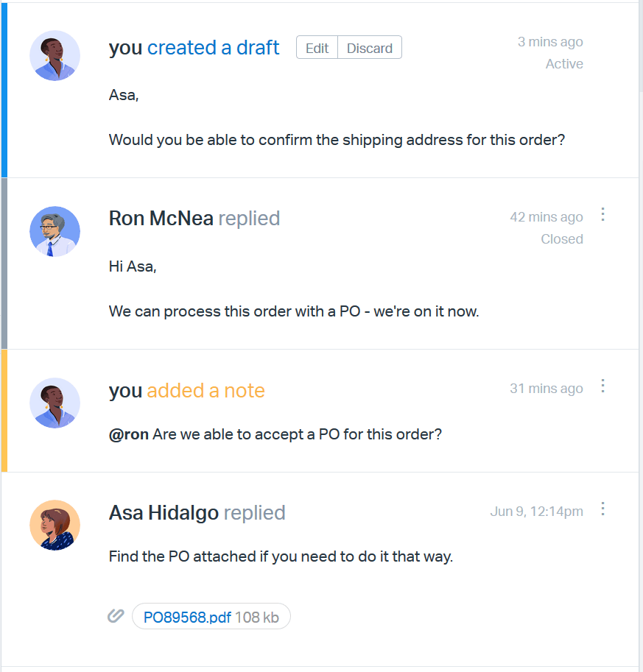This screenshot has height=672, width=643.
Task: Click your avatar on the draft
Action: point(55,55)
